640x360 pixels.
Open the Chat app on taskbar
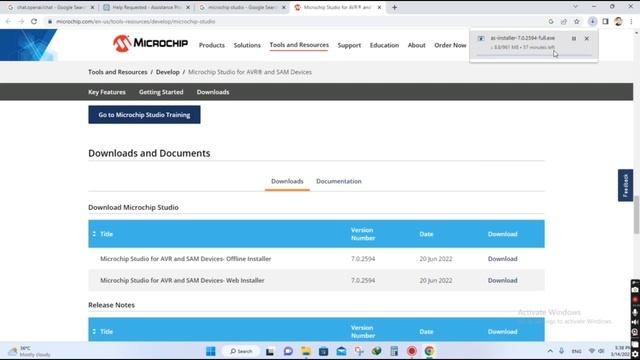click(288, 351)
